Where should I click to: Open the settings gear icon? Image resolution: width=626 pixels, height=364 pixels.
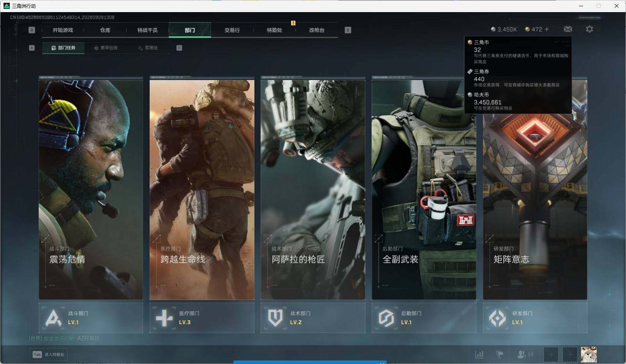pyautogui.click(x=589, y=29)
